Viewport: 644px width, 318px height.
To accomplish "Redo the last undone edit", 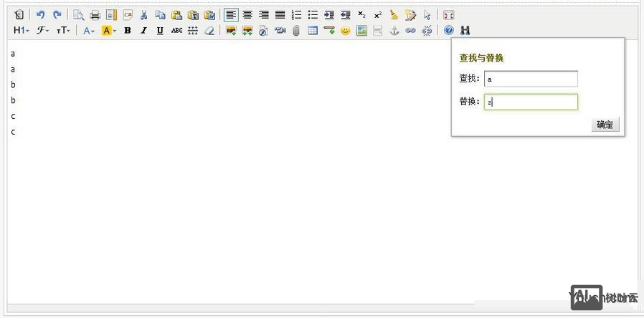I will 57,15.
